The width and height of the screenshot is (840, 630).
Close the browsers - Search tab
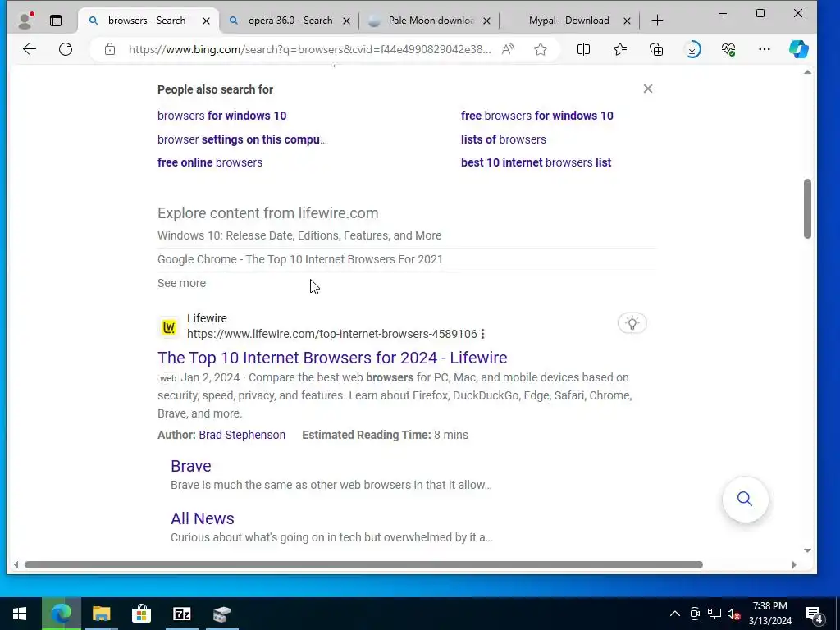pyautogui.click(x=206, y=21)
